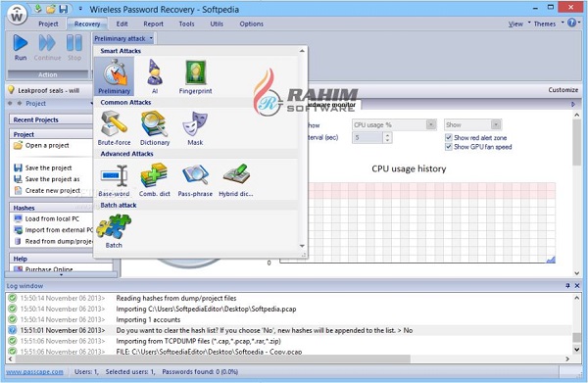Open the Options ribbon tab
Image resolution: width=588 pixels, height=383 pixels.
point(251,24)
